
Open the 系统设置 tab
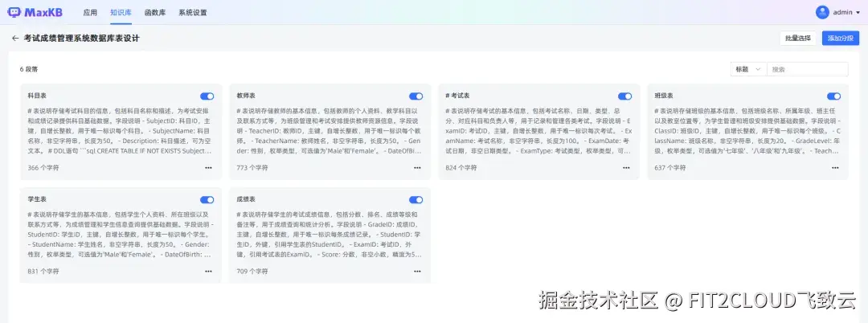[193, 12]
